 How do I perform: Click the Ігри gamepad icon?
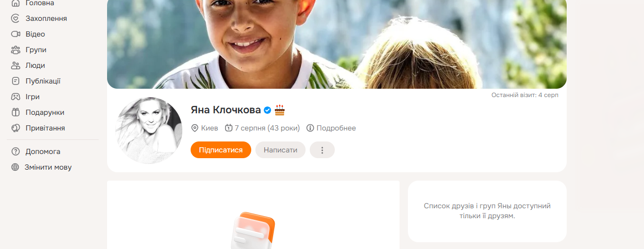(16, 97)
